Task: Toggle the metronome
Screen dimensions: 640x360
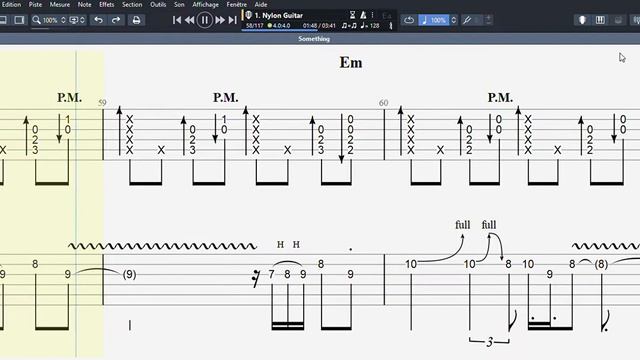Action: (x=363, y=15)
